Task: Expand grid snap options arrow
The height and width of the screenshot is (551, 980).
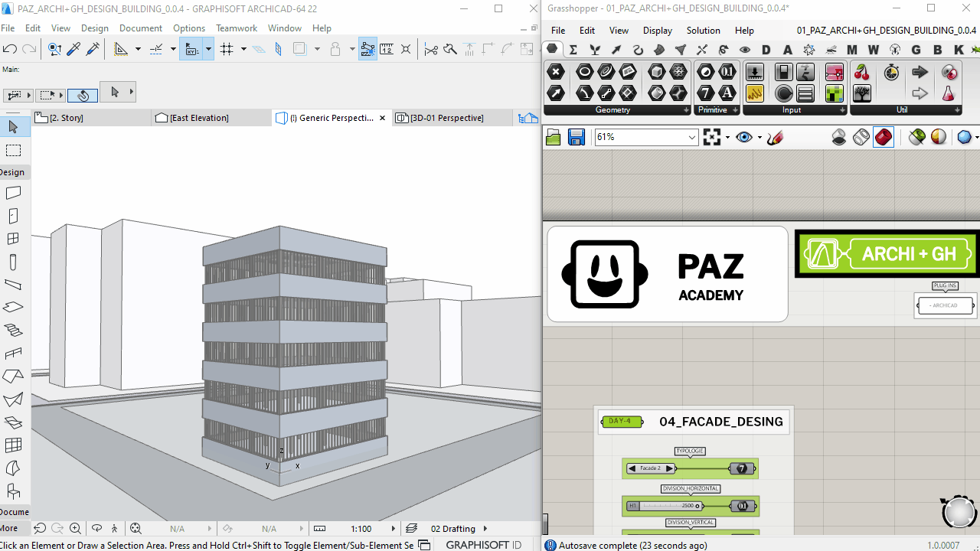Action: click(x=243, y=49)
